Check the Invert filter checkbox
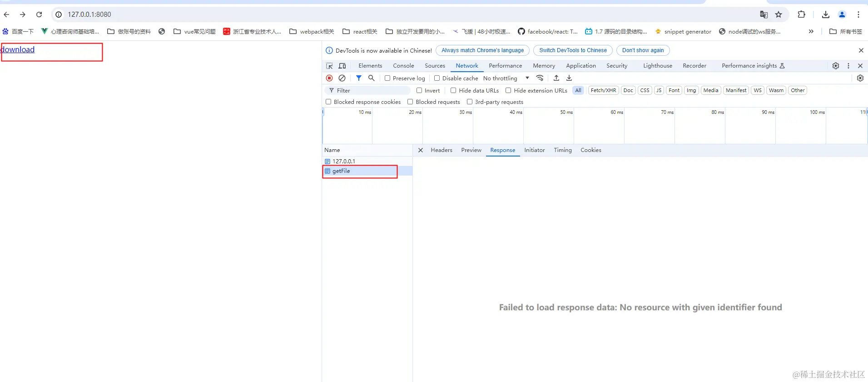 coord(419,90)
